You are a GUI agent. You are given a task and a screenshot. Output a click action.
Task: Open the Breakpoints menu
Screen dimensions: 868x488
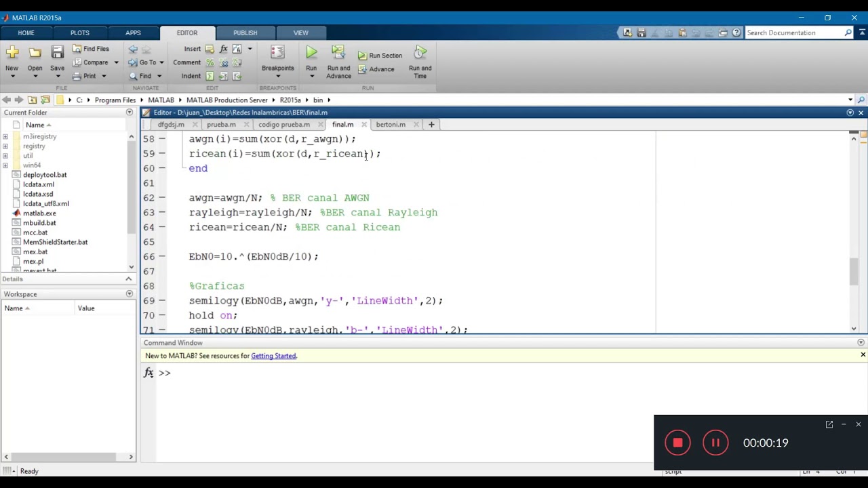(x=277, y=61)
